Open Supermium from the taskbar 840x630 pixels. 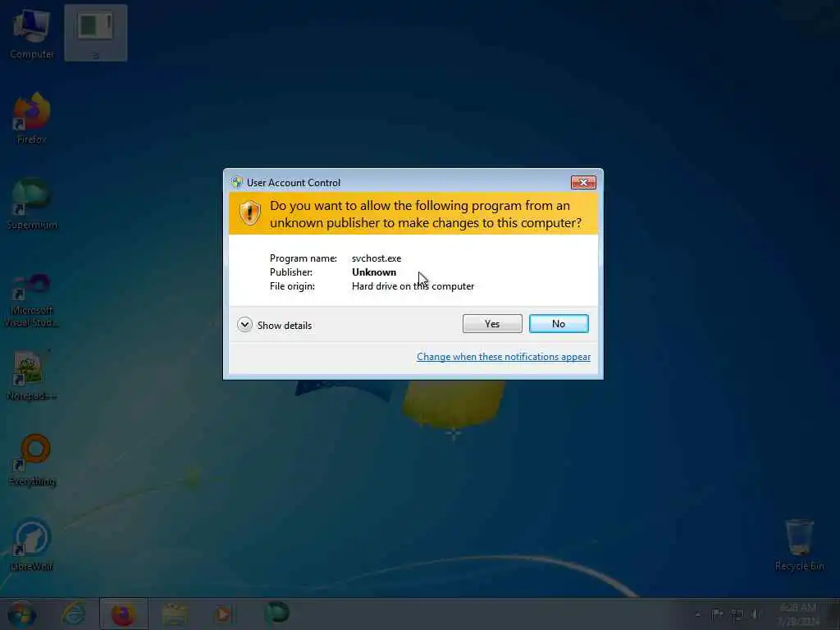tap(276, 614)
